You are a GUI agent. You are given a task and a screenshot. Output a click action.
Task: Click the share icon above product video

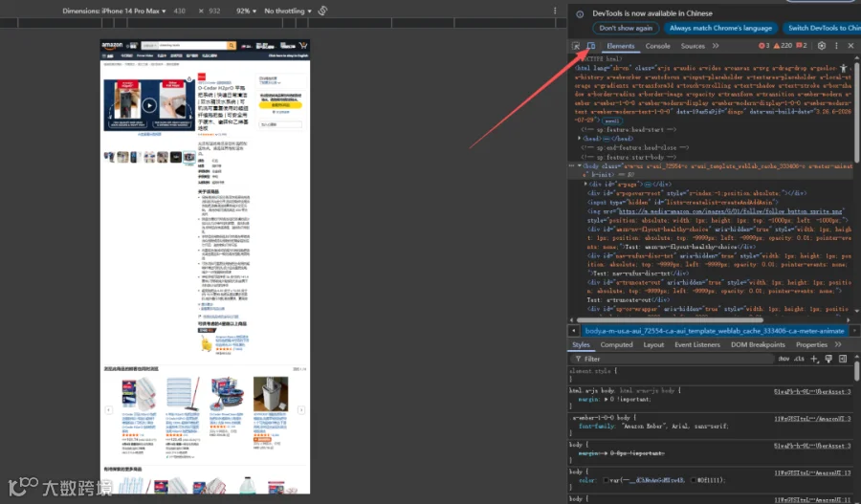coord(189,79)
